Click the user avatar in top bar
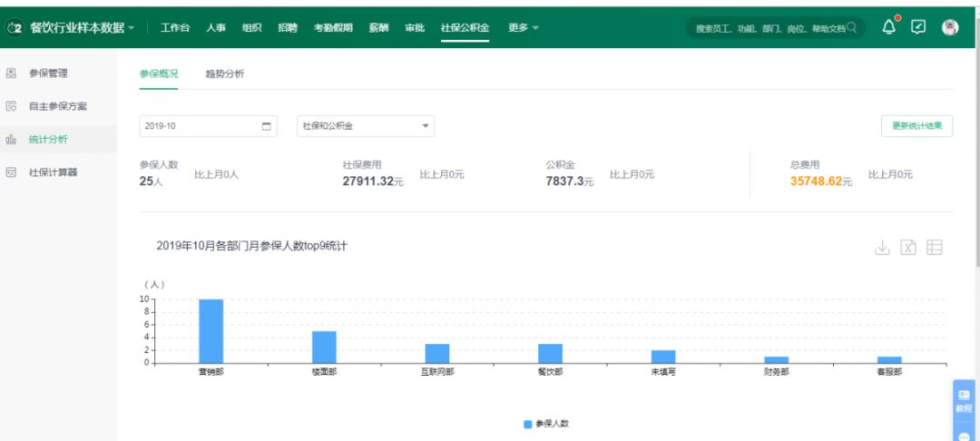Viewport: 980px width, 441px height. point(950,27)
